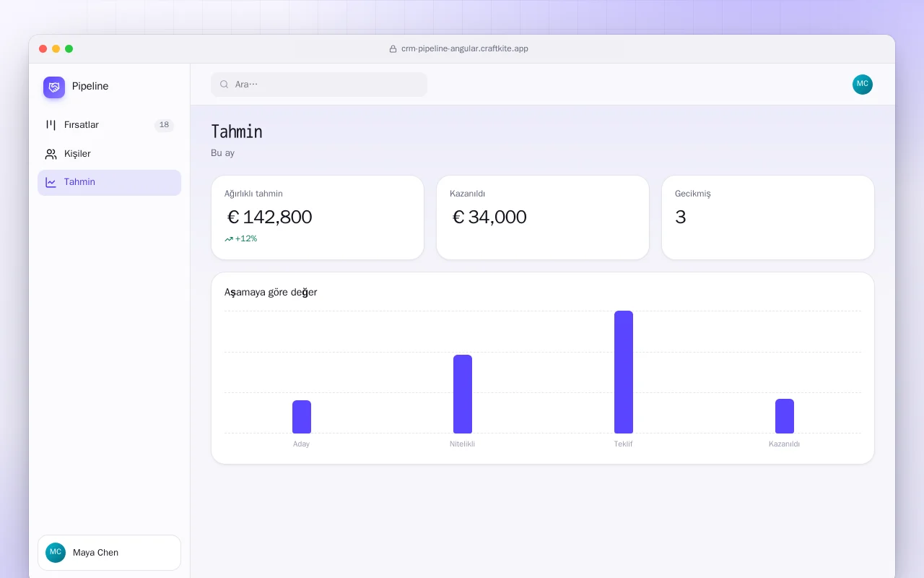Click the Ağırlıklı tahmin card
924x578 pixels.
pos(318,217)
